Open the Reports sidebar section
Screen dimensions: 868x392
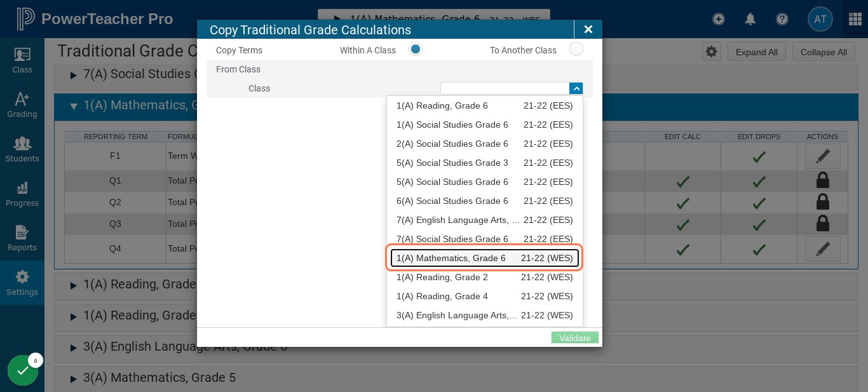[x=22, y=238]
